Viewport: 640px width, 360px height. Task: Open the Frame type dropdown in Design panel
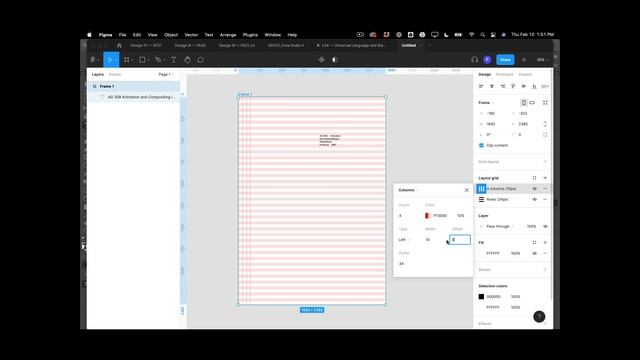pos(486,102)
